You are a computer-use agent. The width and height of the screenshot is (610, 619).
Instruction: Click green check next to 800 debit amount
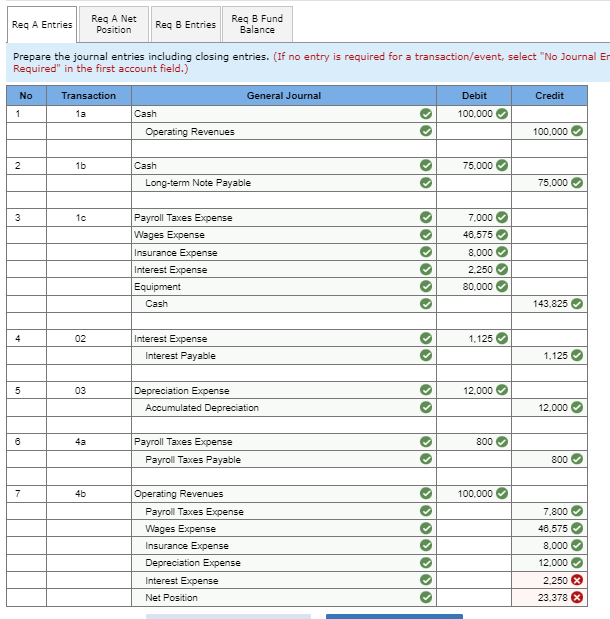coord(502,441)
